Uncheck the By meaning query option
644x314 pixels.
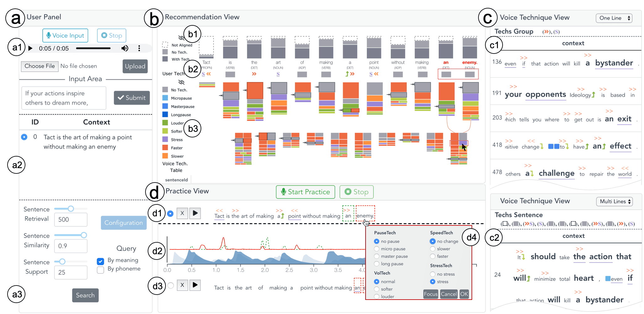pyautogui.click(x=101, y=261)
